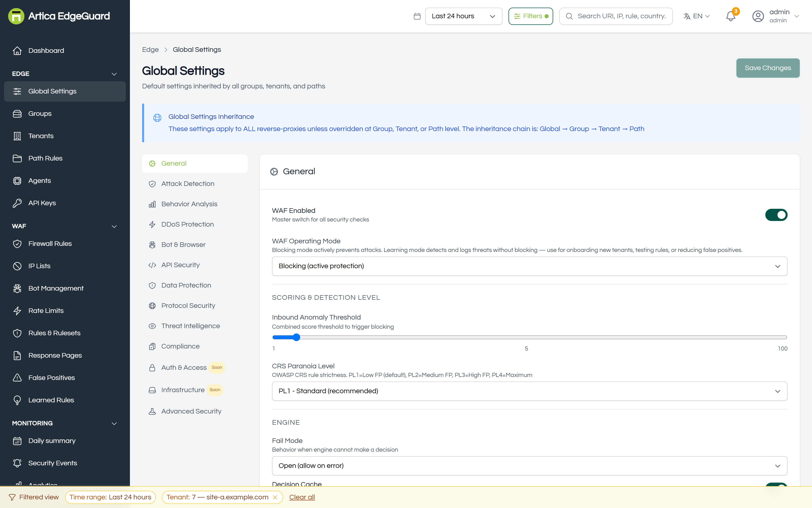Open IP Lists in sidebar

pyautogui.click(x=65, y=266)
